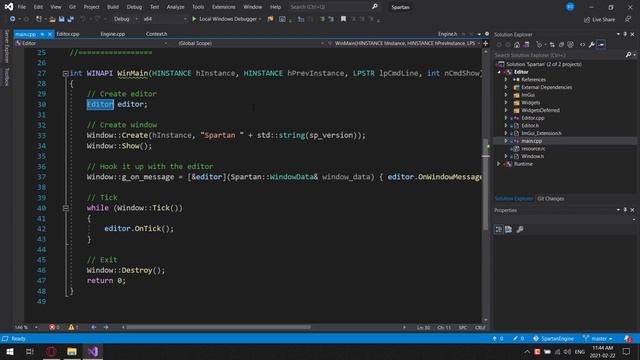Open the Debug configuration dropdown

125,19
